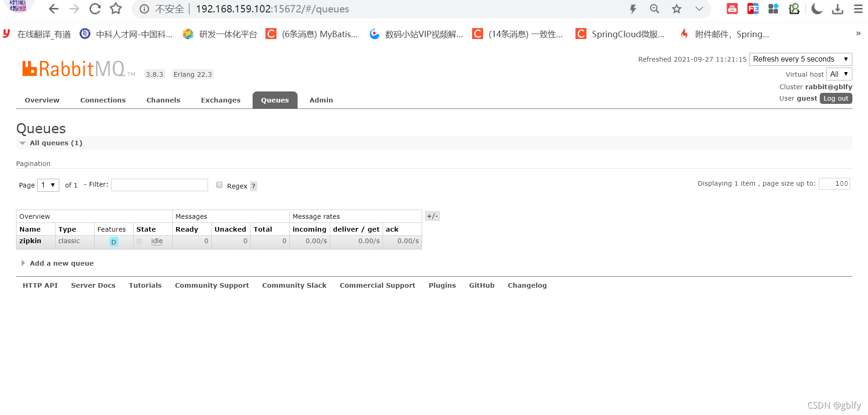Switch to the Exchanges tab

tap(220, 100)
